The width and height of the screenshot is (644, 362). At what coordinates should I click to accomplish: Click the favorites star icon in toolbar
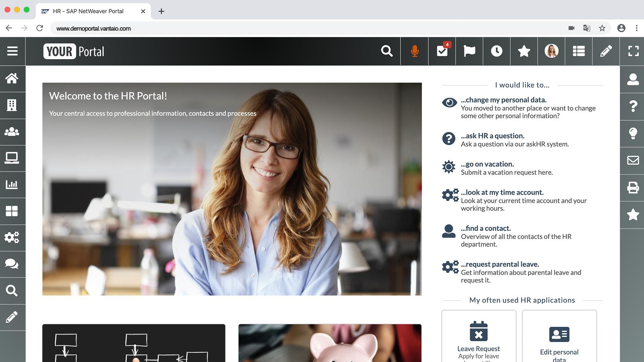pos(524,51)
